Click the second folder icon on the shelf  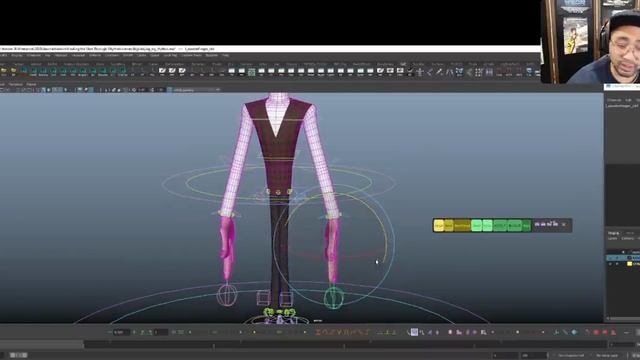click(13, 71)
